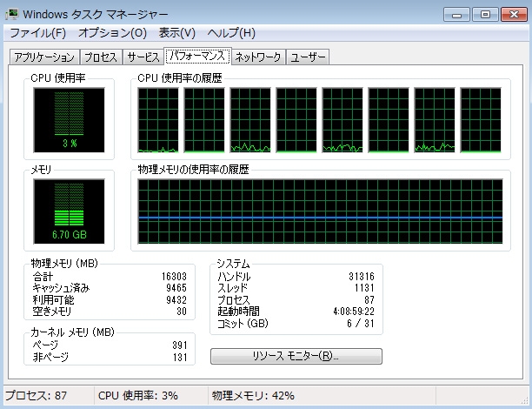This screenshot has width=532, height=409.
Task: Open the 表示(V) menu
Action: (176, 33)
